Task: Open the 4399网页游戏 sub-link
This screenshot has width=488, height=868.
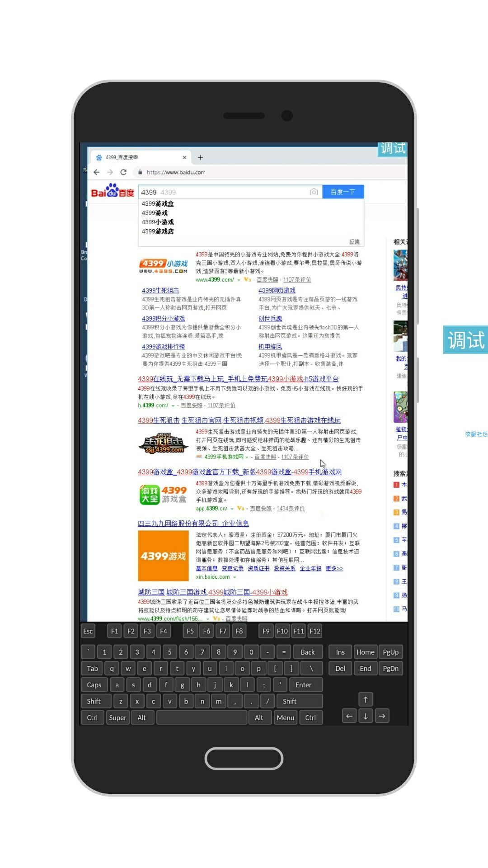Action: (277, 290)
